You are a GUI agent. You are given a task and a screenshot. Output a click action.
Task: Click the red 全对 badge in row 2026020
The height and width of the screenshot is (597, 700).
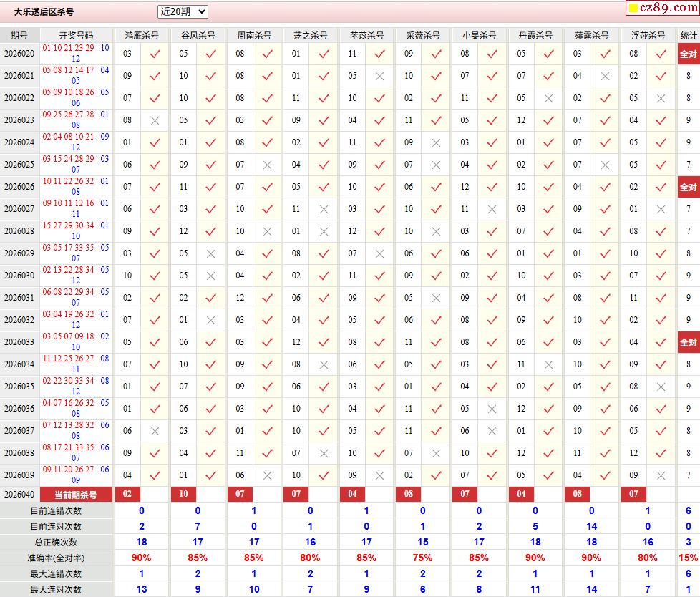(689, 54)
